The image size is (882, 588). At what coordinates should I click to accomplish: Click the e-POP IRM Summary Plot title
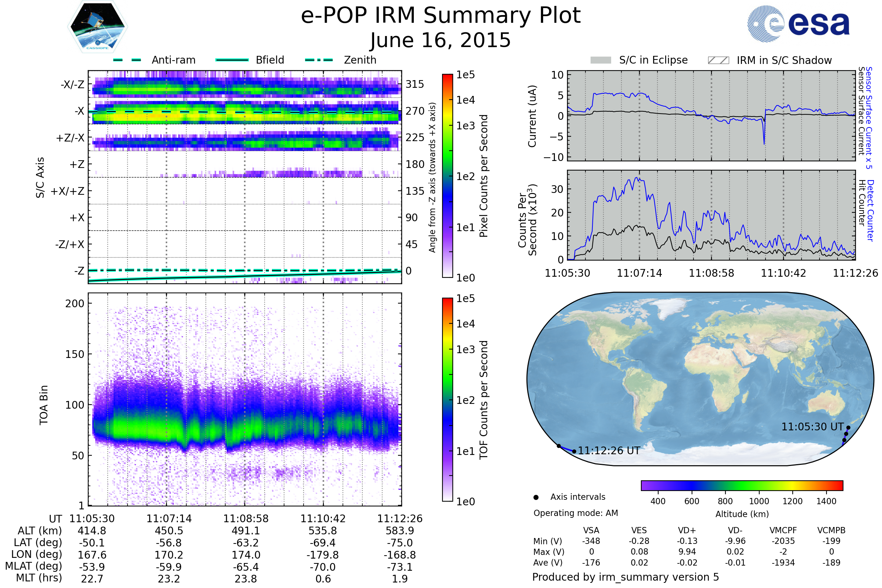tap(441, 16)
